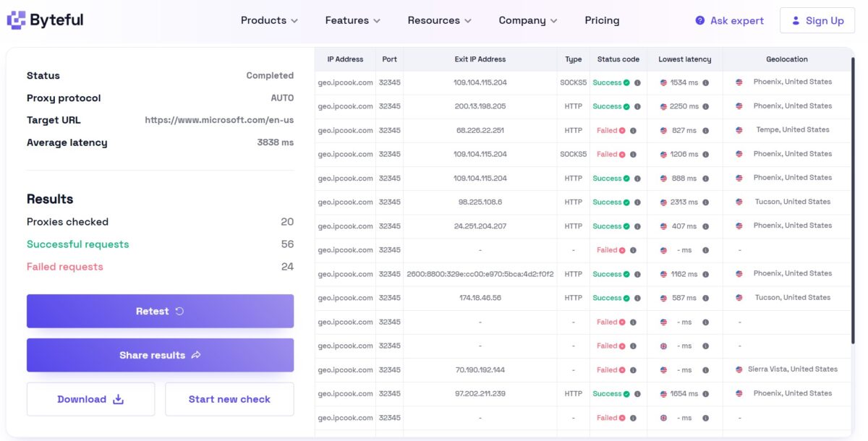Click the Ask expert link

click(x=729, y=20)
